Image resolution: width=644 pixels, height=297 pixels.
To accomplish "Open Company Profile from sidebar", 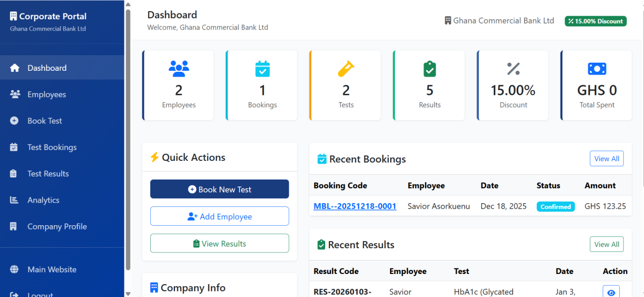I will [x=62, y=227].
